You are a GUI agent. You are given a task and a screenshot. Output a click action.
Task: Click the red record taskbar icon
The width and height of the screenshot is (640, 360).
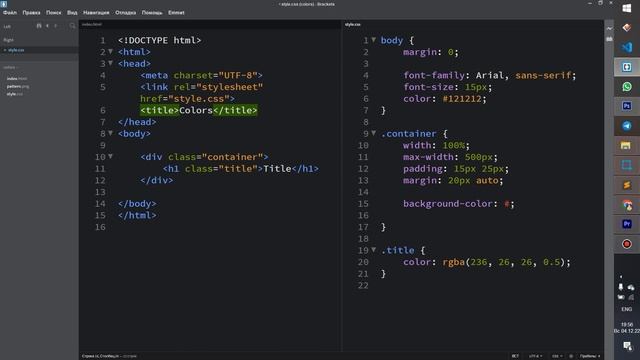coord(627,244)
